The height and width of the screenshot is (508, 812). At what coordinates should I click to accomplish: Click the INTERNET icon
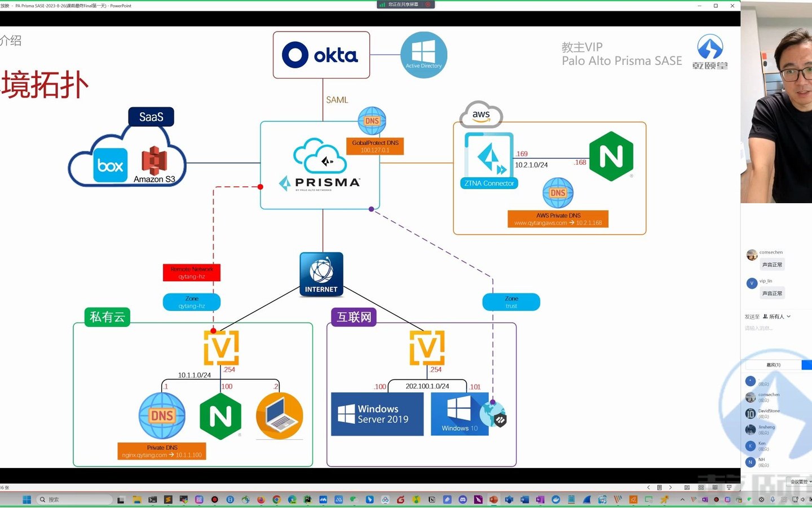pos(321,274)
